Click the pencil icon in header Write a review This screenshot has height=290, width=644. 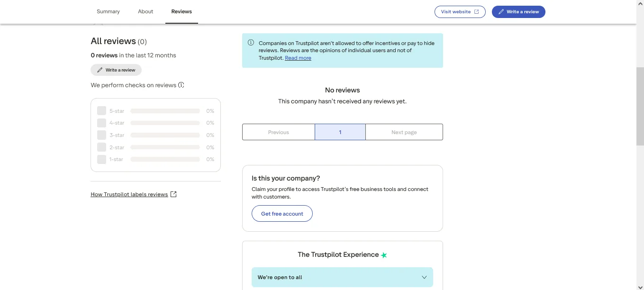[x=501, y=12]
